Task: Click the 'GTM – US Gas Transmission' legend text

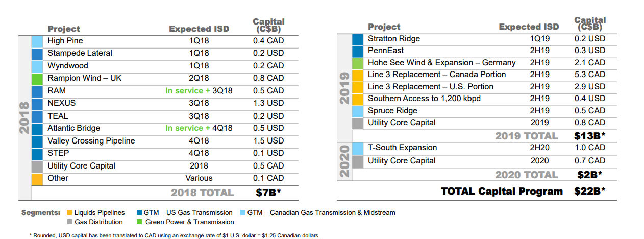Action: (189, 212)
